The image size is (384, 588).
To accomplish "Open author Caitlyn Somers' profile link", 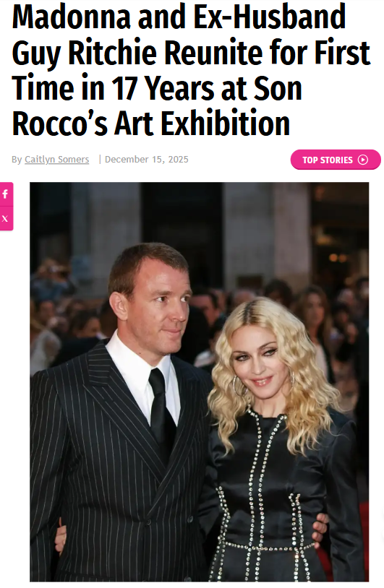I will pyautogui.click(x=56, y=160).
